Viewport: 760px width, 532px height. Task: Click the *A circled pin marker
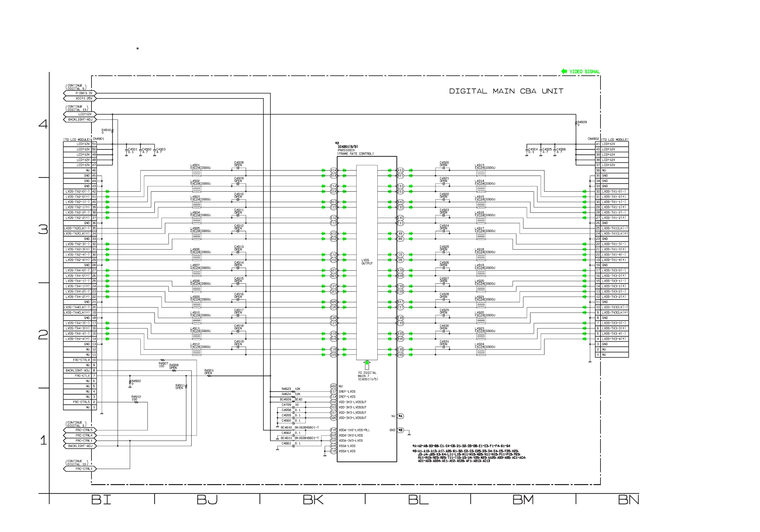(400, 416)
